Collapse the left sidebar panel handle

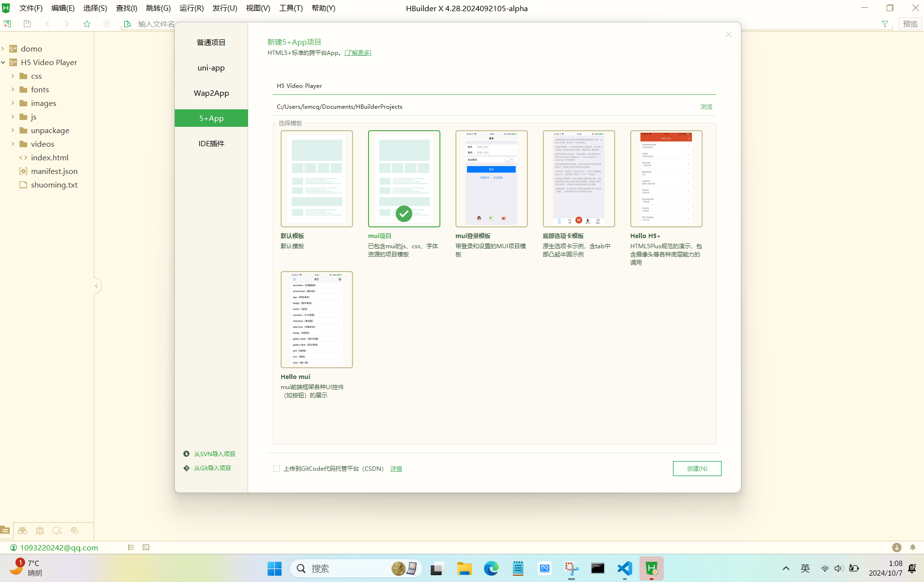point(97,286)
